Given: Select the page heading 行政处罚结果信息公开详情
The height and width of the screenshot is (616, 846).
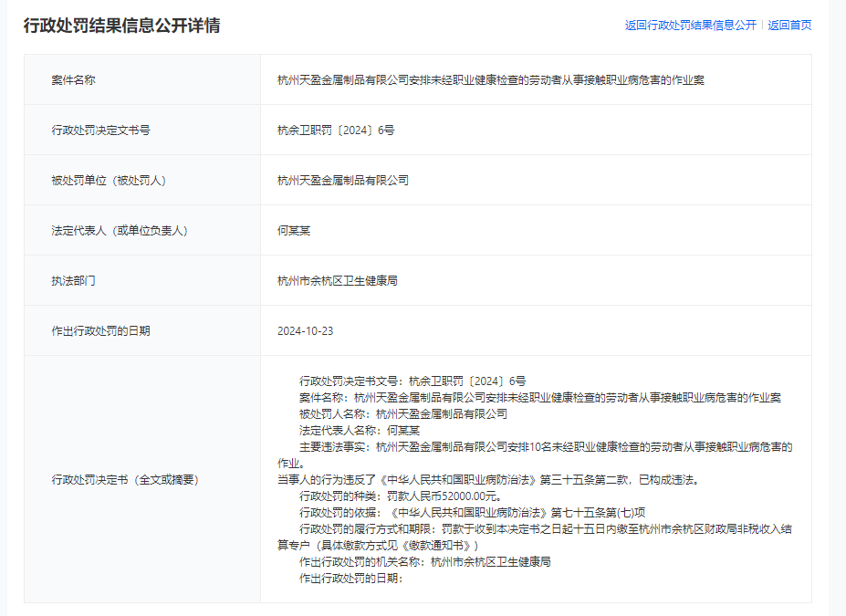Looking at the screenshot, I should (x=122, y=26).
